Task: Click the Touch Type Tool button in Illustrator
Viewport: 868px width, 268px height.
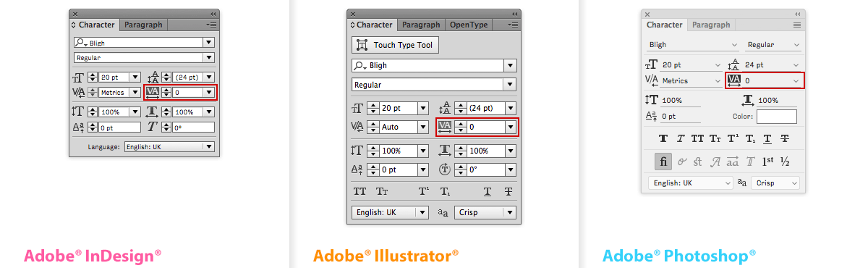Action: (x=395, y=45)
